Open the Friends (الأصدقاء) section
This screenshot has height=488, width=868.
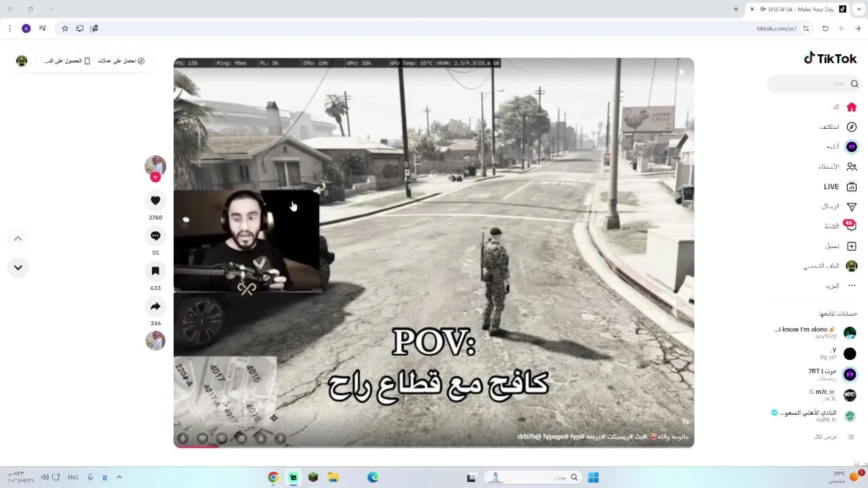837,167
